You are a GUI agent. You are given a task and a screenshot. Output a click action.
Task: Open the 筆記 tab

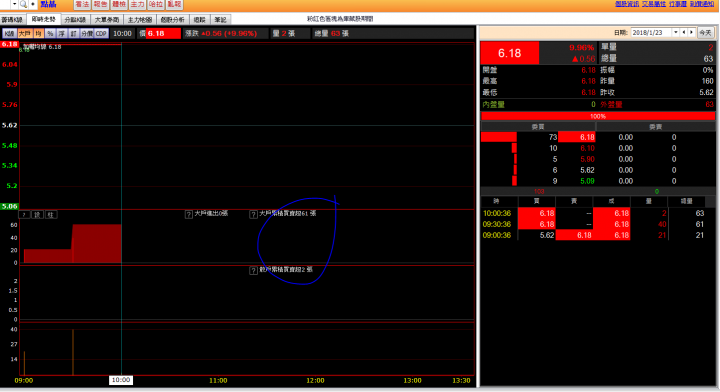click(220, 20)
